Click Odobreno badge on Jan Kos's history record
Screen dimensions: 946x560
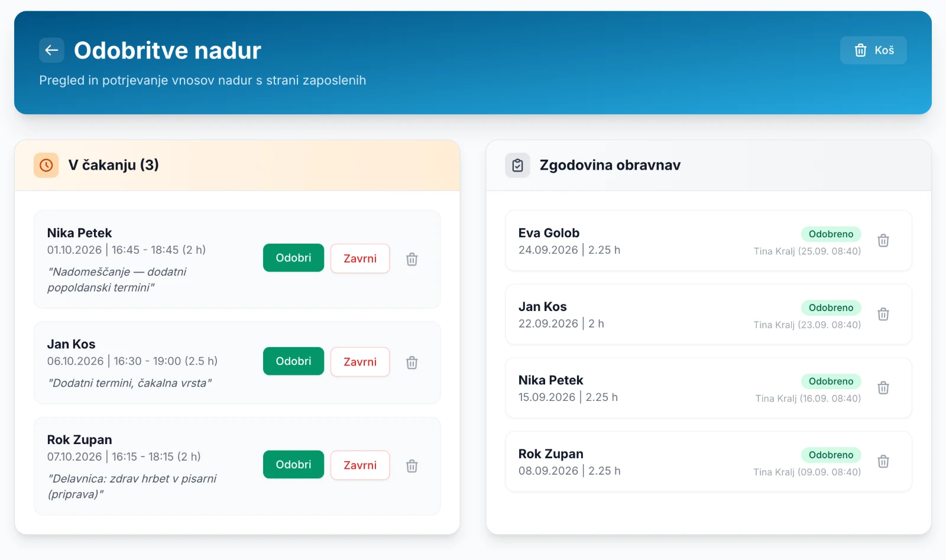(x=831, y=307)
